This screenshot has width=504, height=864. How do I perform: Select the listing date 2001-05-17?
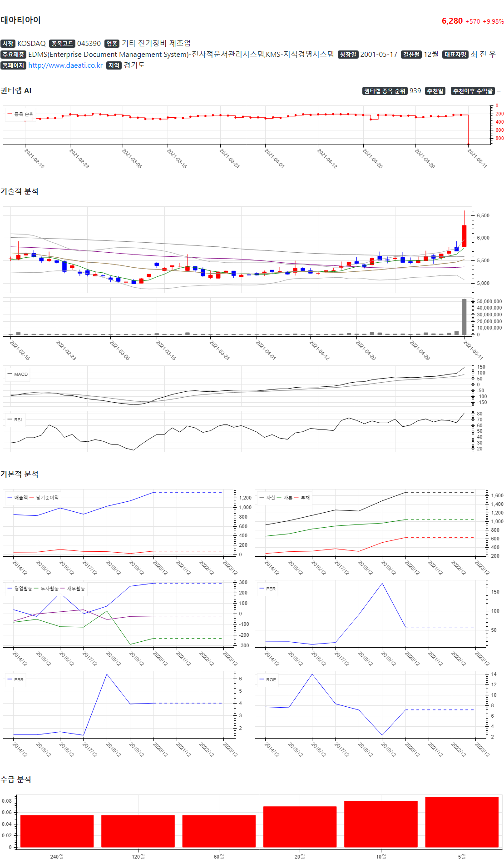click(379, 55)
